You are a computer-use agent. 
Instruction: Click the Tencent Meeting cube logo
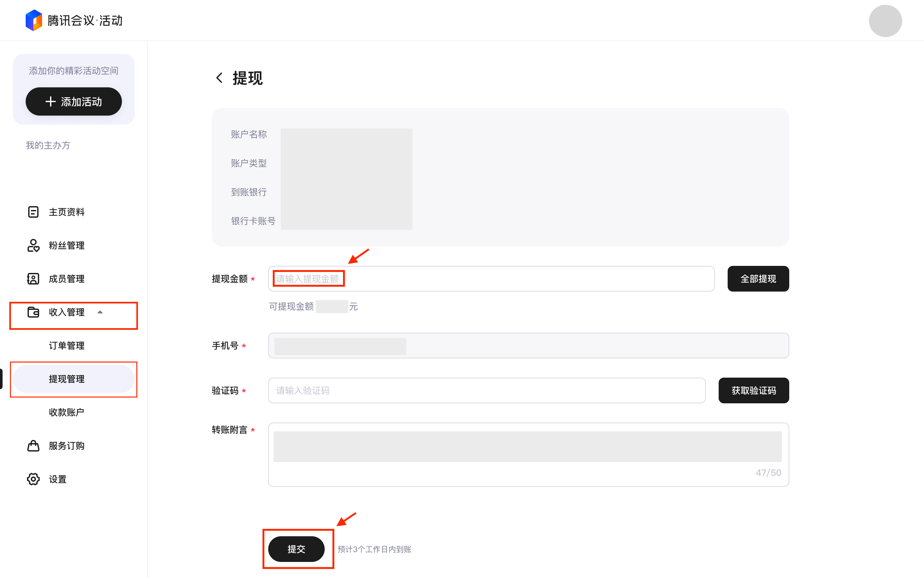point(34,20)
